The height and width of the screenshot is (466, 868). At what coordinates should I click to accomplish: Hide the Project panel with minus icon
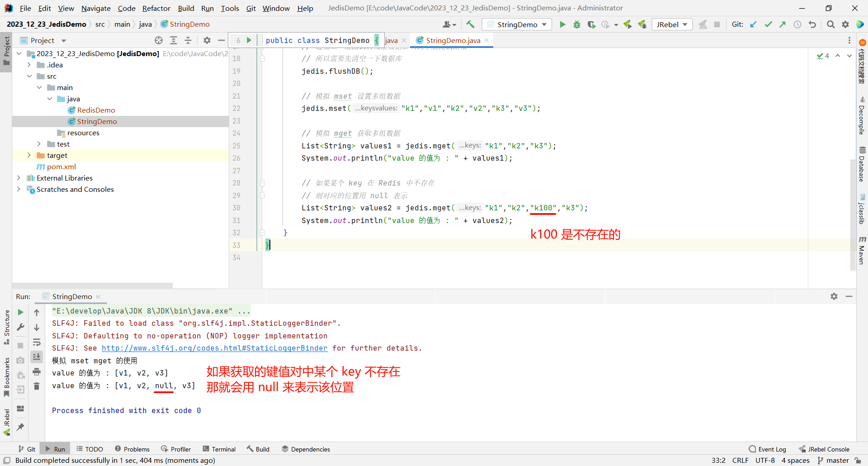click(x=222, y=40)
